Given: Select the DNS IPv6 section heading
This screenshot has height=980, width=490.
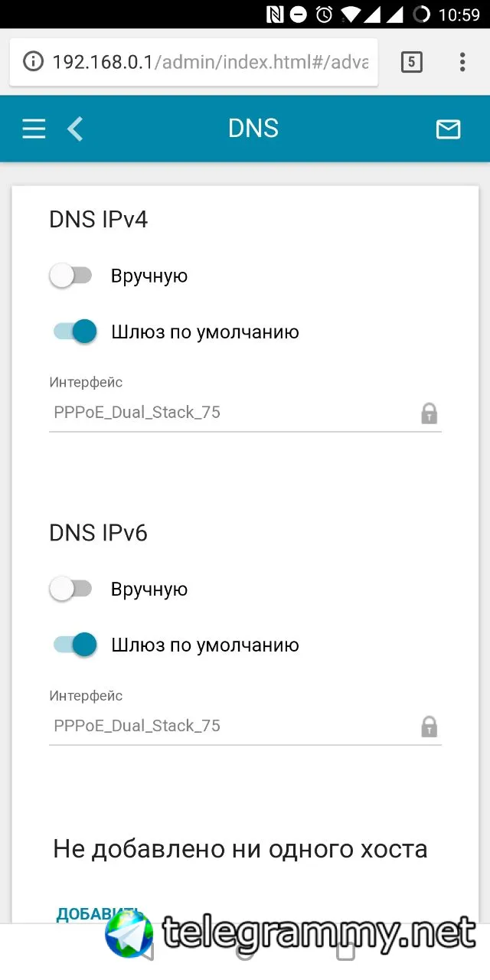Looking at the screenshot, I should (x=98, y=533).
